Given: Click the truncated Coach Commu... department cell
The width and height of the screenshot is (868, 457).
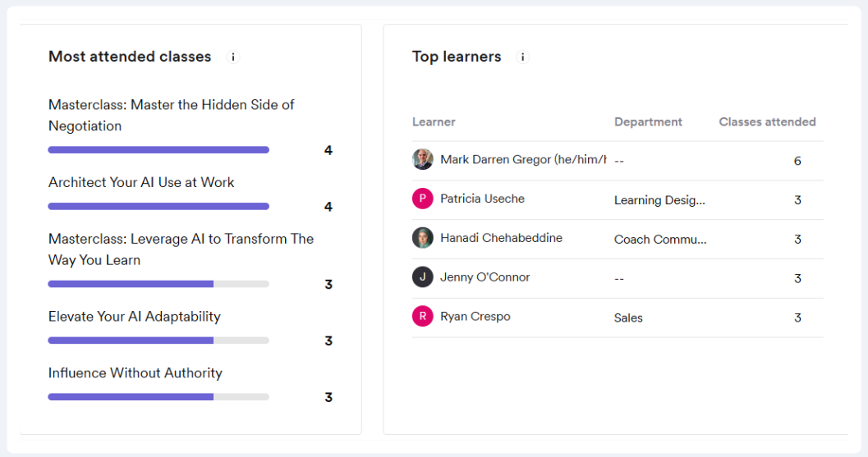Looking at the screenshot, I should tap(660, 240).
